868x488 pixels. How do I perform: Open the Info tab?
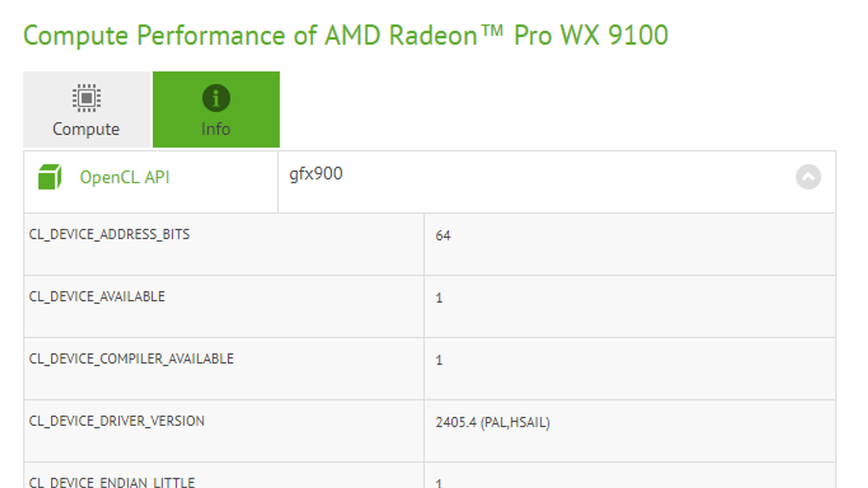point(216,110)
